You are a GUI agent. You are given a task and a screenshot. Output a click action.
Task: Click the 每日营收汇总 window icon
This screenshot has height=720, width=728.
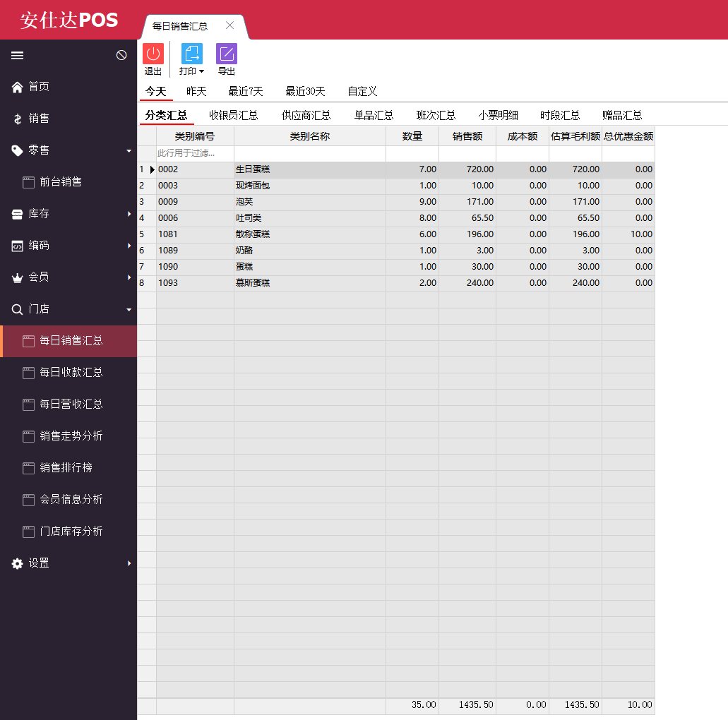(x=28, y=404)
